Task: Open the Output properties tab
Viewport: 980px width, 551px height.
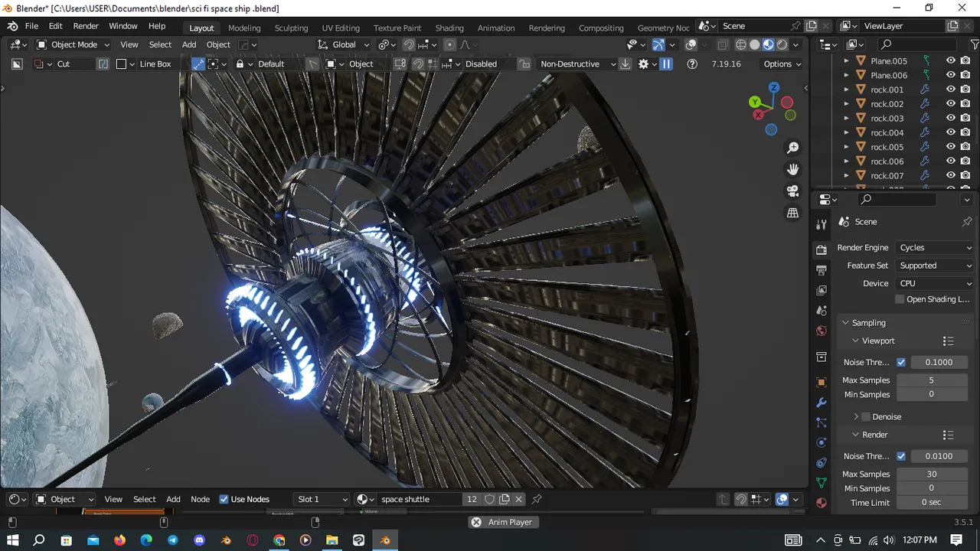Action: [822, 270]
